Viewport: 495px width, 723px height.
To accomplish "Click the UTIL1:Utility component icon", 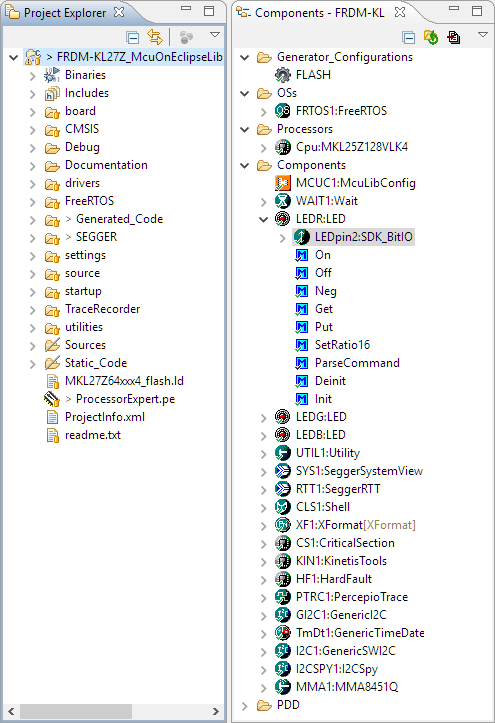I will point(283,453).
